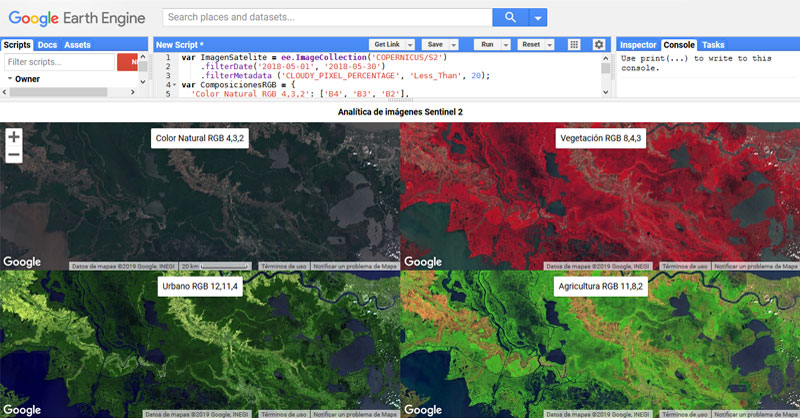
Task: Click the Vegetación RGB 8,4,3 label
Action: tap(601, 138)
